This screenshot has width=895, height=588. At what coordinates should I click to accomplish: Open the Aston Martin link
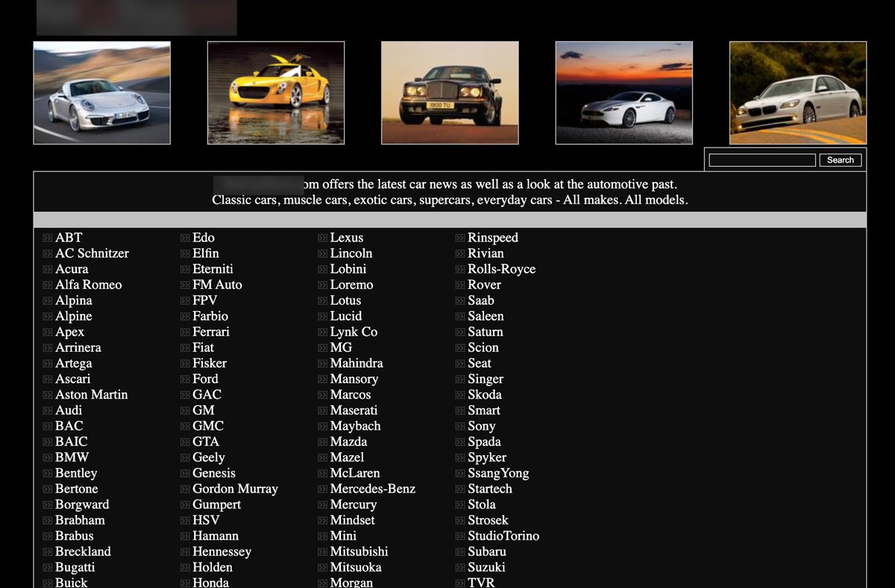coord(91,394)
